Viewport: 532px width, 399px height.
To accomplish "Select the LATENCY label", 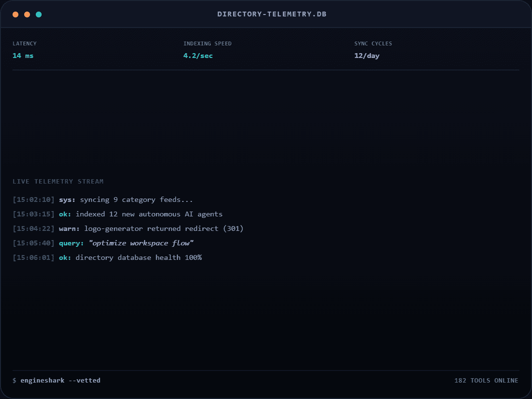I will pos(25,43).
